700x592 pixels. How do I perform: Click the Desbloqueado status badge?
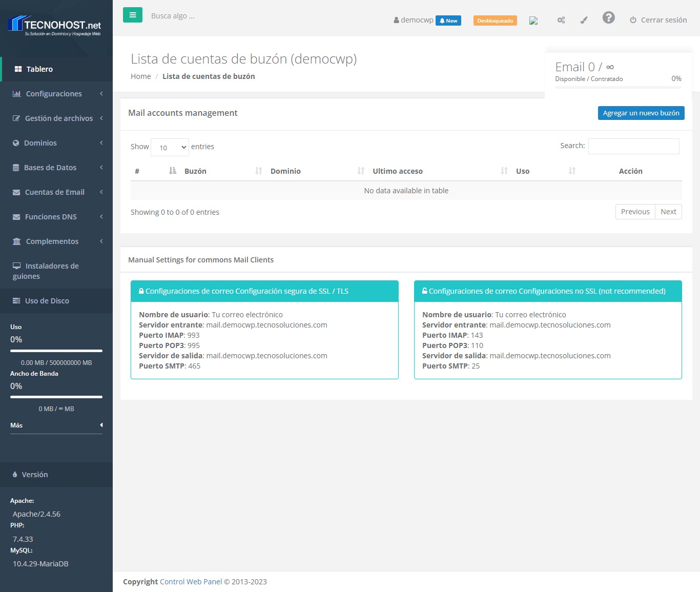tap(495, 21)
